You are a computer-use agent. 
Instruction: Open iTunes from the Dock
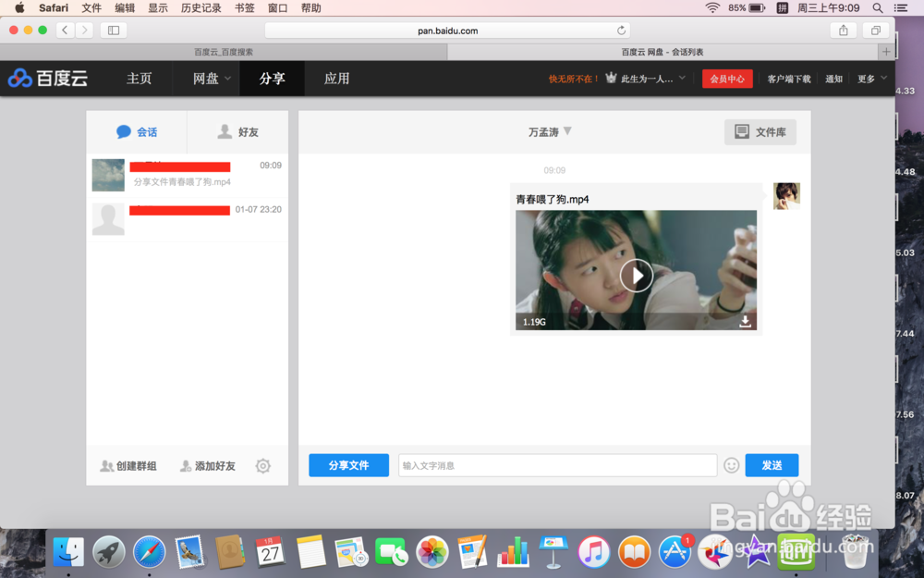(x=593, y=552)
